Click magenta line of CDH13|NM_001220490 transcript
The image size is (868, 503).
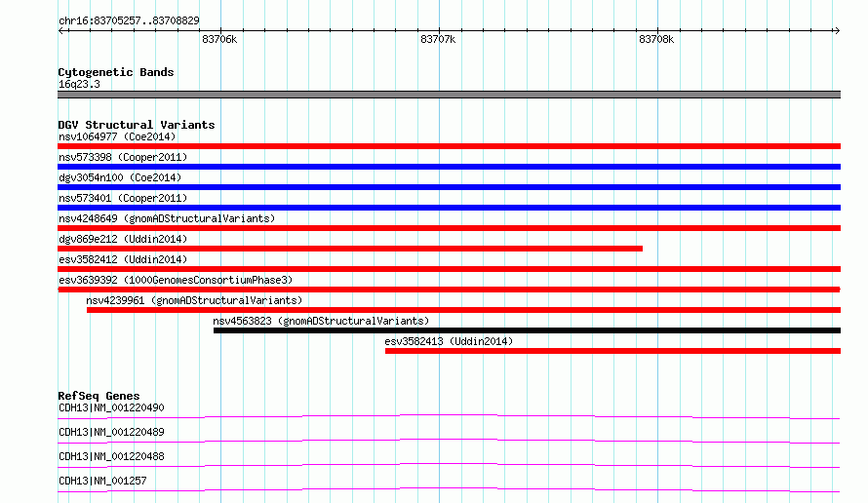[x=449, y=416]
